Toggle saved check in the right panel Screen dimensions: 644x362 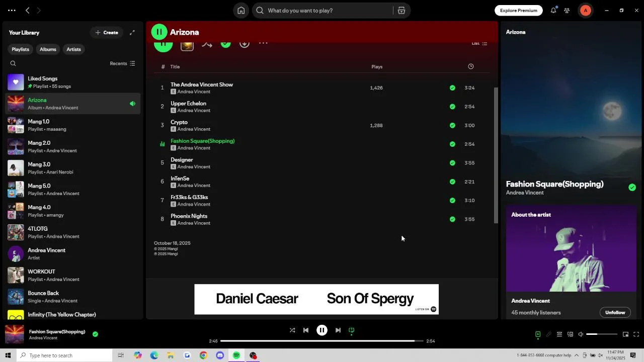[632, 188]
